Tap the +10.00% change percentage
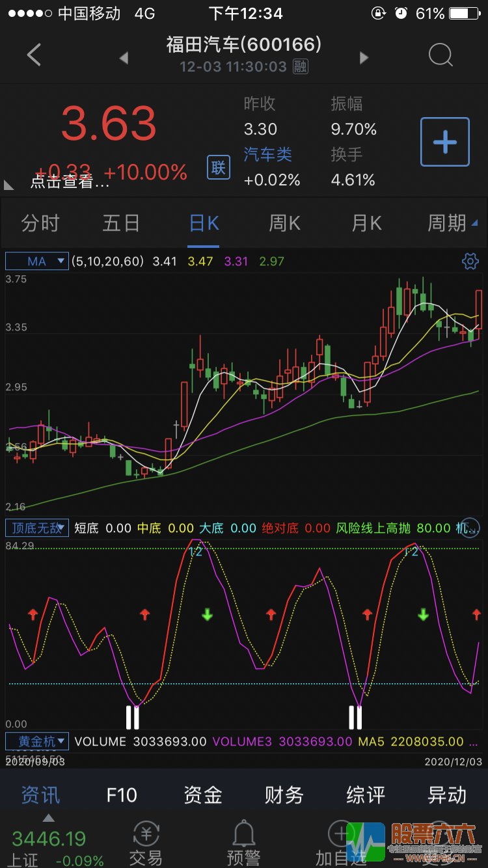This screenshot has width=488, height=868. [x=146, y=172]
